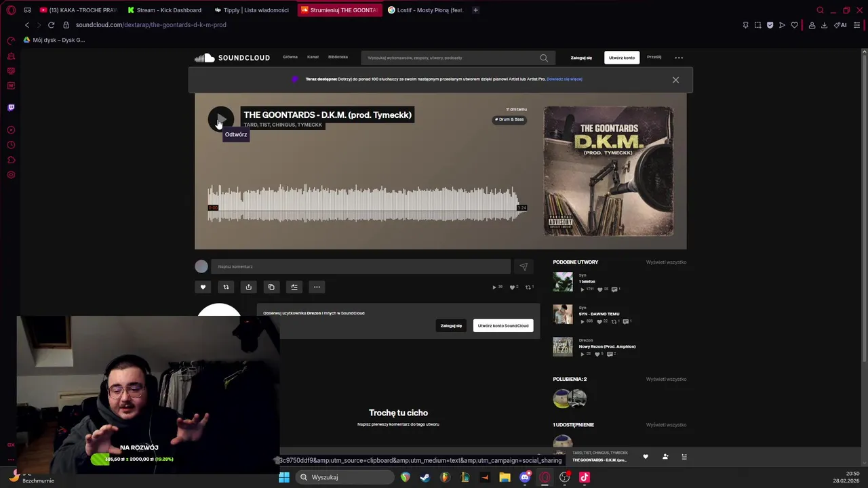
Task: Open the avatars of users who liked
Action: point(570,399)
